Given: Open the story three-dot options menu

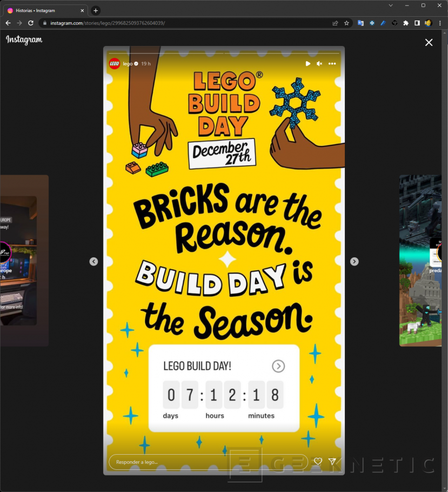Looking at the screenshot, I should click(332, 64).
